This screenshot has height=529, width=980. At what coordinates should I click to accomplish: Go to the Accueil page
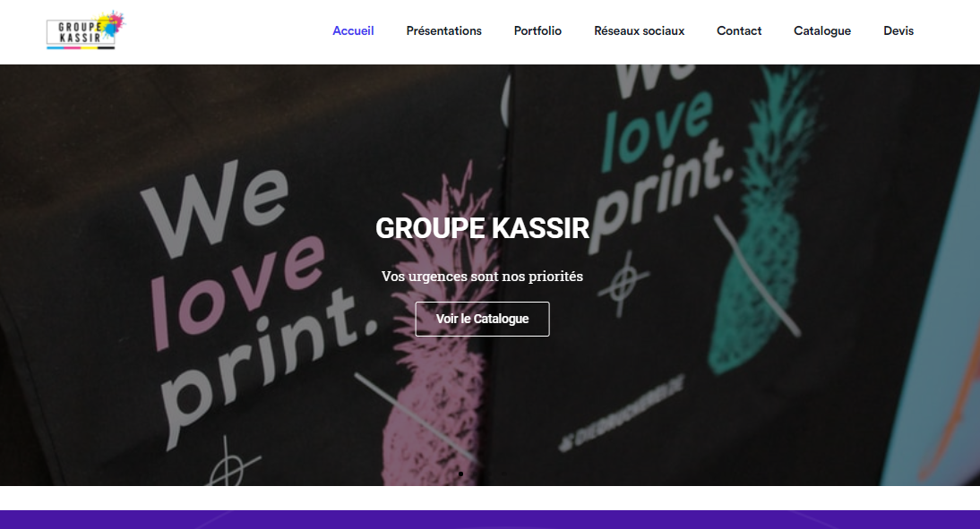[353, 30]
